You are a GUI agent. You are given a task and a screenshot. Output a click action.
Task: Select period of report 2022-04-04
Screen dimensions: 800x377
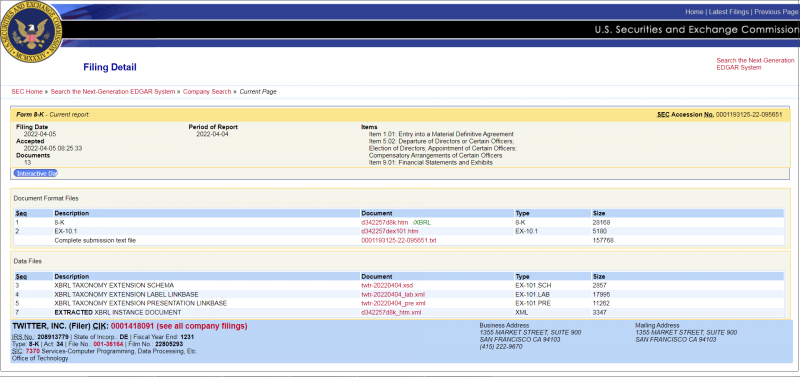click(x=212, y=134)
